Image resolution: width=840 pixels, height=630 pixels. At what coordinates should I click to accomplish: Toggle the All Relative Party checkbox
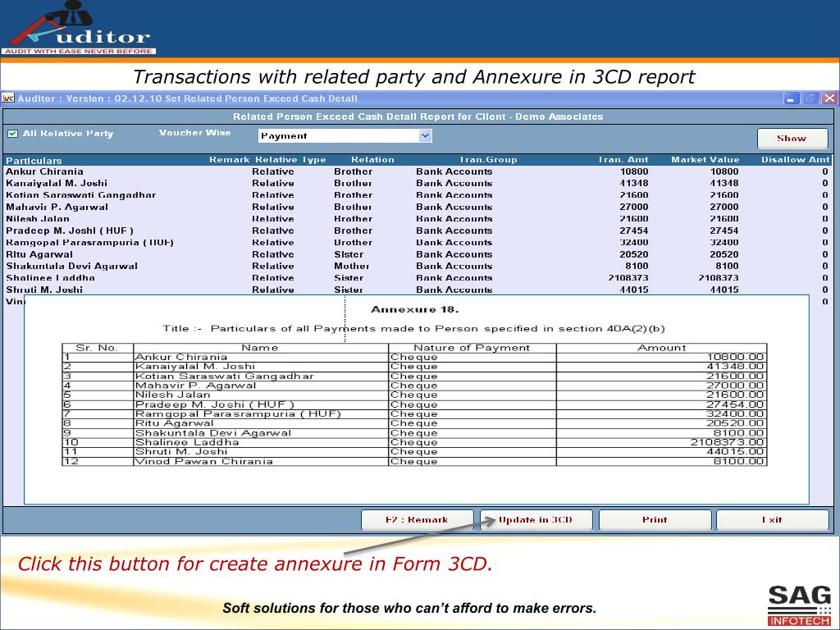pyautogui.click(x=13, y=134)
